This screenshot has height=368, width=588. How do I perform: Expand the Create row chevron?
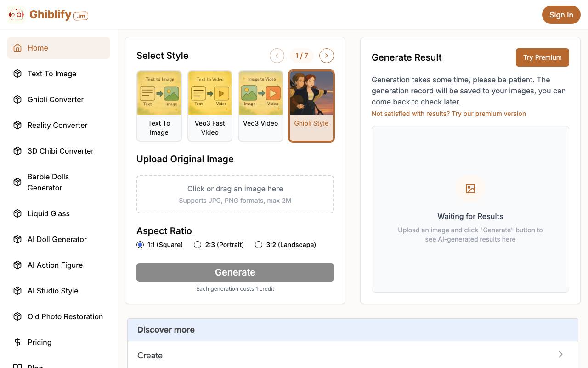pyautogui.click(x=560, y=354)
